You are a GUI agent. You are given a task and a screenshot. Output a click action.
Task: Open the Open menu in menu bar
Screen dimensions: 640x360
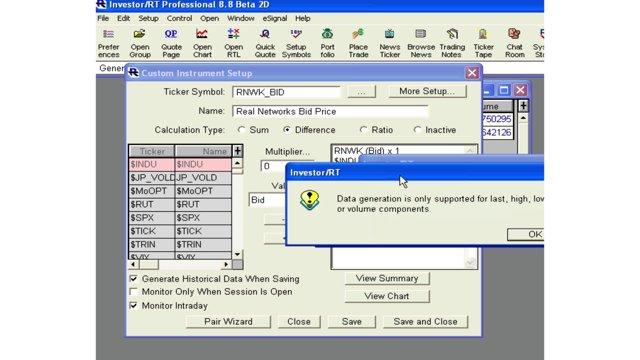[x=209, y=18]
